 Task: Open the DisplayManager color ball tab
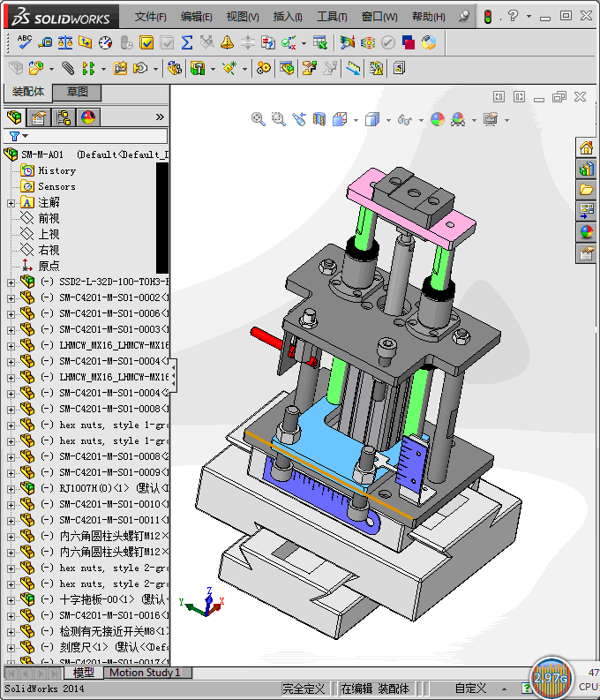88,117
